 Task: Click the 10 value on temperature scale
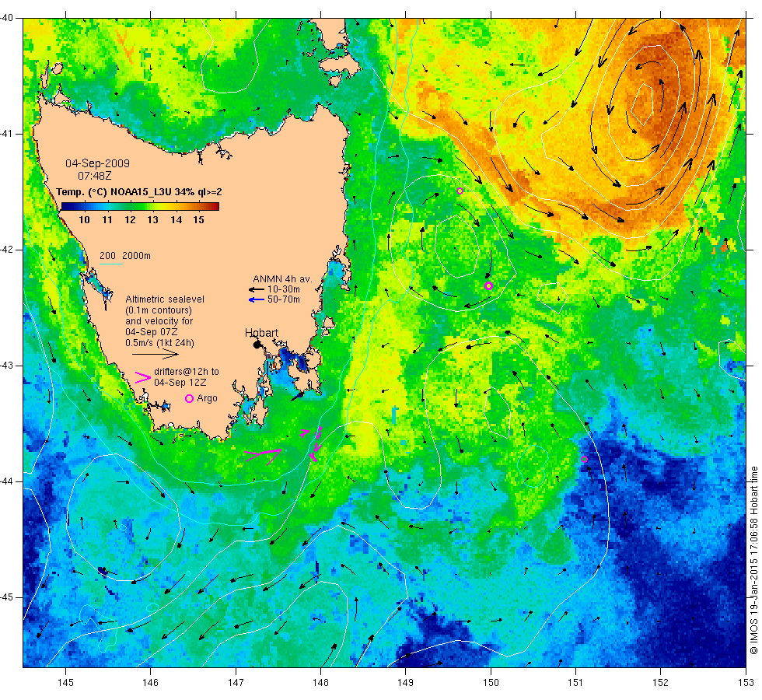coord(84,219)
